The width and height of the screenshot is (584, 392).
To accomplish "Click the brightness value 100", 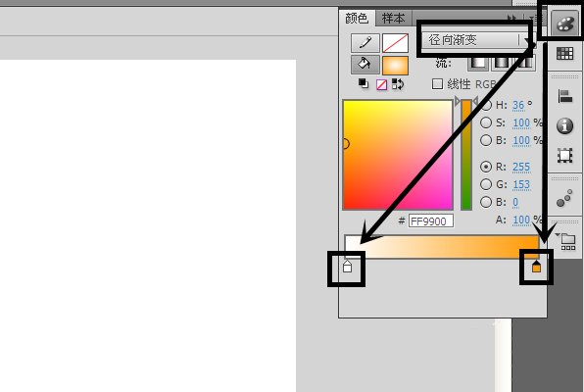I will click(x=521, y=141).
